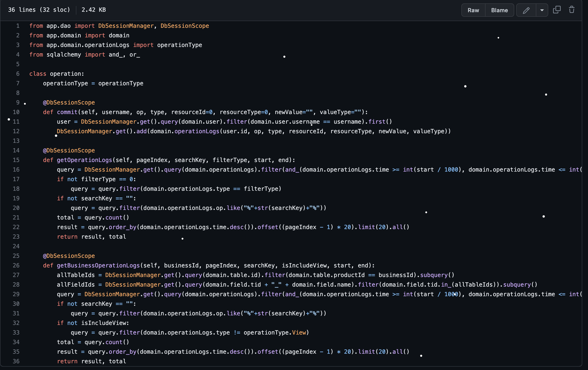This screenshot has height=370, width=588.
Task: Click '@DbSessionScope' decorator on line 9
Action: [69, 103]
